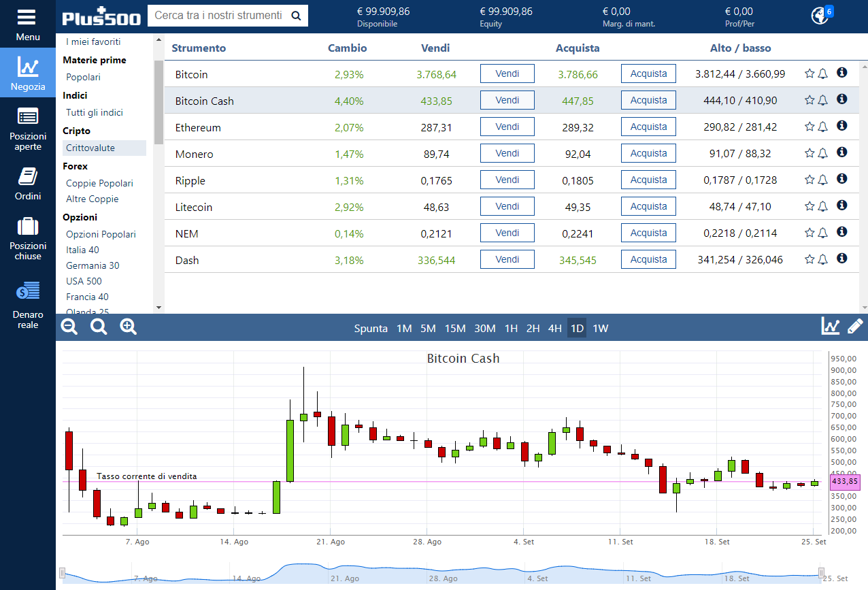The height and width of the screenshot is (590, 868).
Task: Select 4H chart interval
Action: click(555, 329)
